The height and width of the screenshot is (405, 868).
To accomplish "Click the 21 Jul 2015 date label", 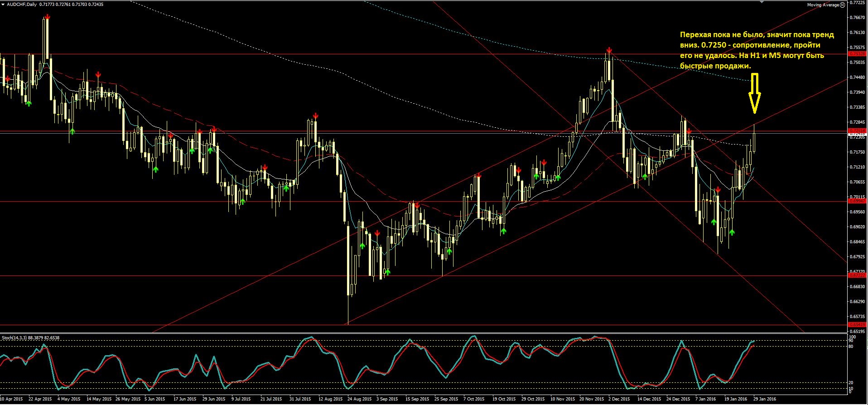I will [x=272, y=400].
